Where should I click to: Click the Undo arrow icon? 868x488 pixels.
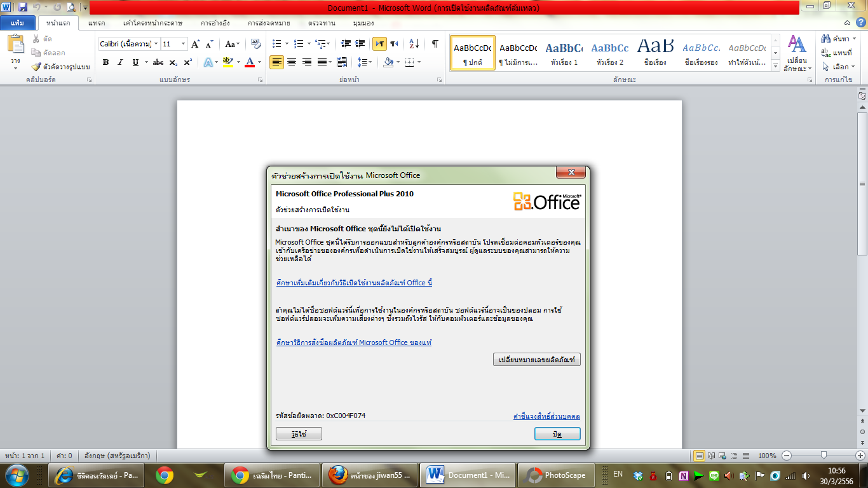36,8
